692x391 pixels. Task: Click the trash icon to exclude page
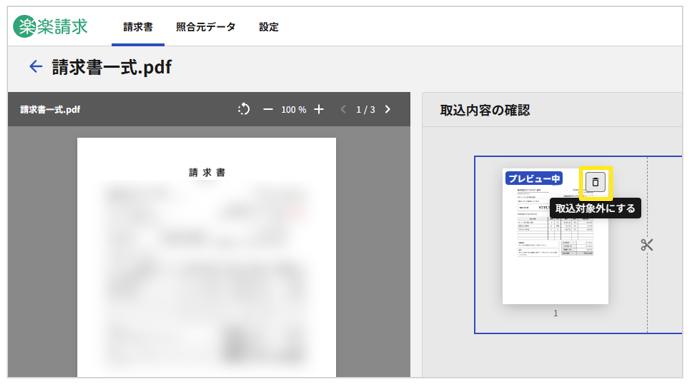pos(595,182)
